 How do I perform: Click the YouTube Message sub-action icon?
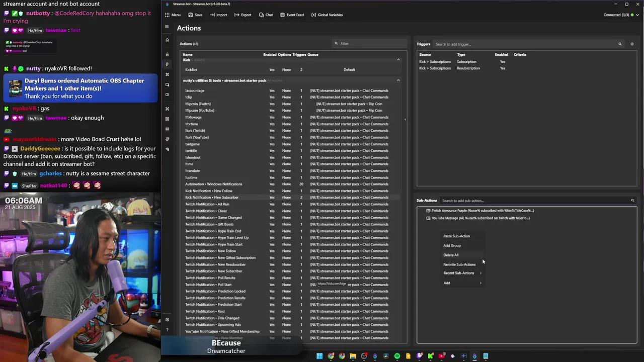pos(428,218)
